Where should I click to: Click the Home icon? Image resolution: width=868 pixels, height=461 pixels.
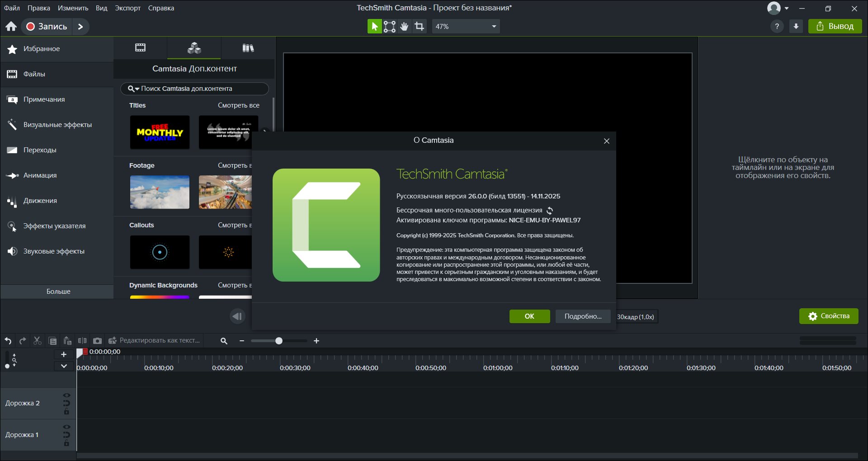pos(11,27)
